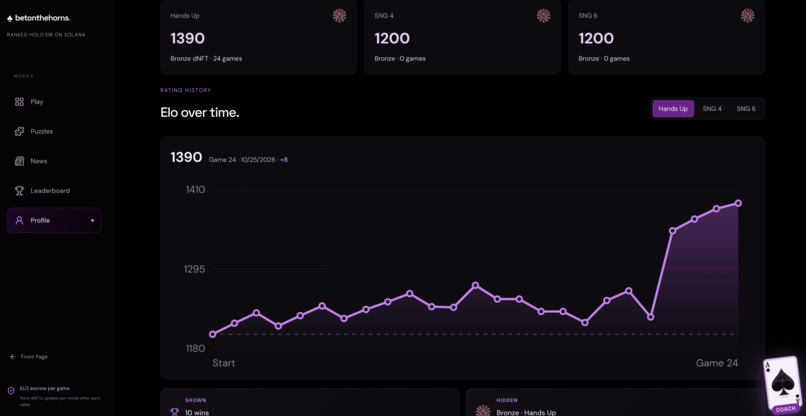
Task: Go back to Front Page
Action: coord(29,356)
